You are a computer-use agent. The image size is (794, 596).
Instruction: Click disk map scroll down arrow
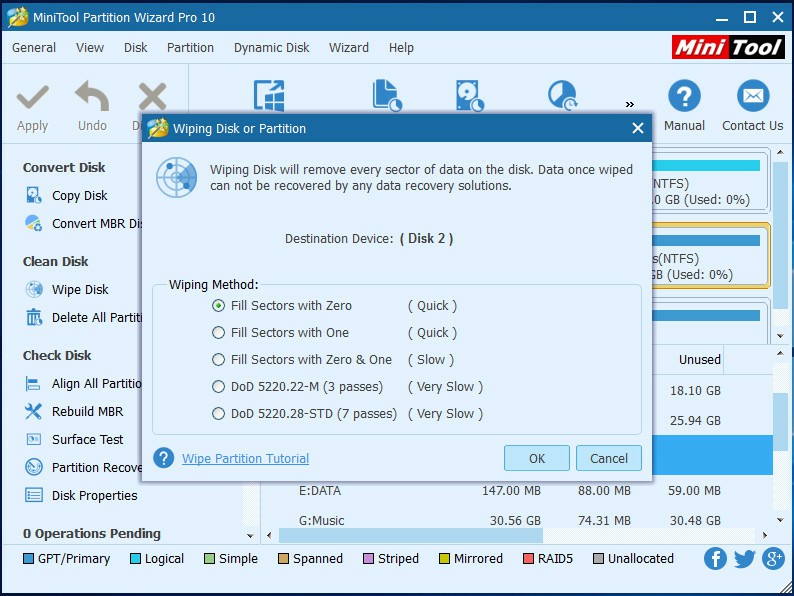click(x=780, y=336)
